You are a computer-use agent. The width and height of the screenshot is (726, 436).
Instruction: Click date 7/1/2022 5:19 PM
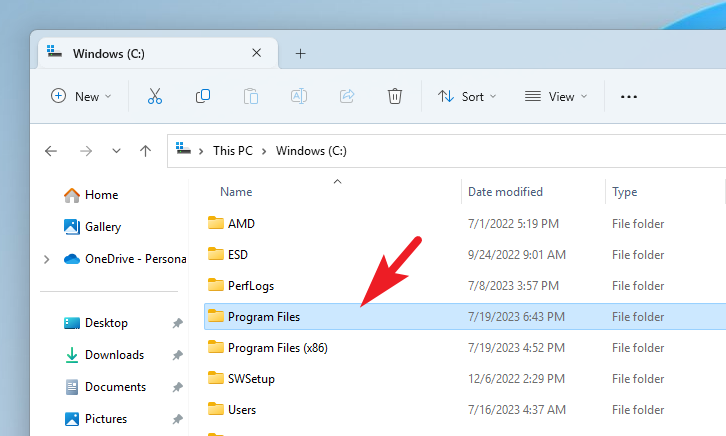(513, 224)
